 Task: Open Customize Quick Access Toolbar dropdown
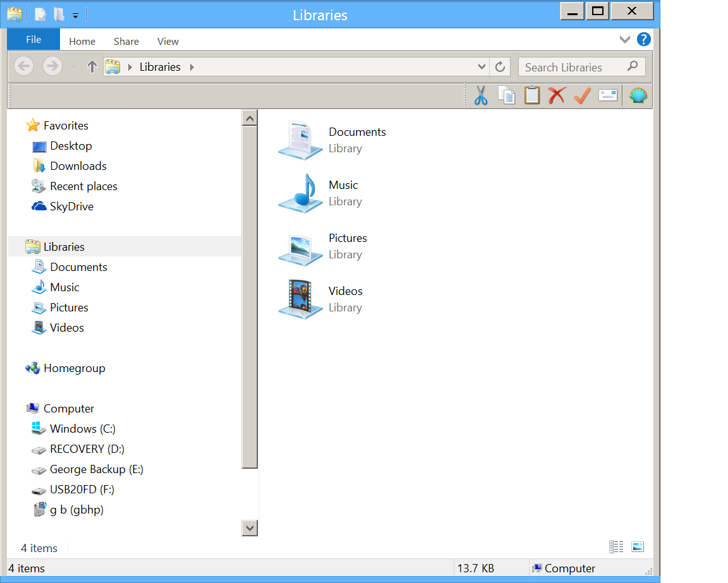(x=75, y=16)
